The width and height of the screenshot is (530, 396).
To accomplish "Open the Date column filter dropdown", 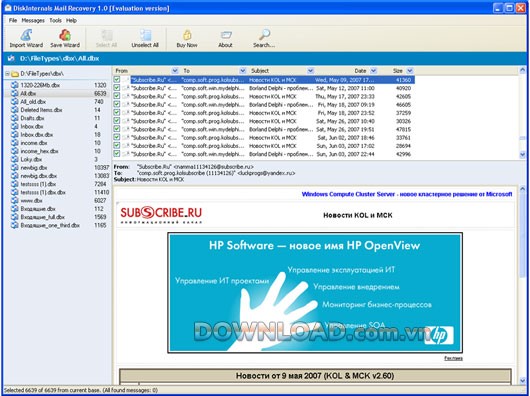I will (x=374, y=71).
